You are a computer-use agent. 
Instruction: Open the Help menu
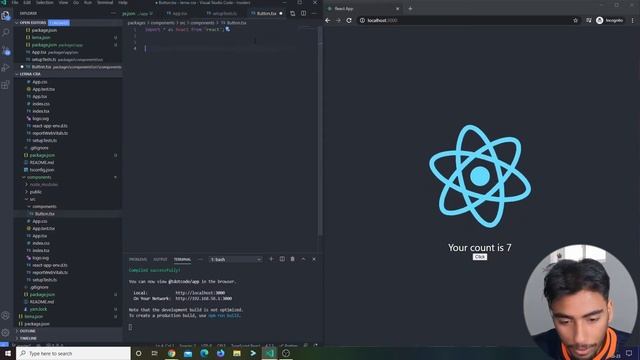(x=123, y=2)
